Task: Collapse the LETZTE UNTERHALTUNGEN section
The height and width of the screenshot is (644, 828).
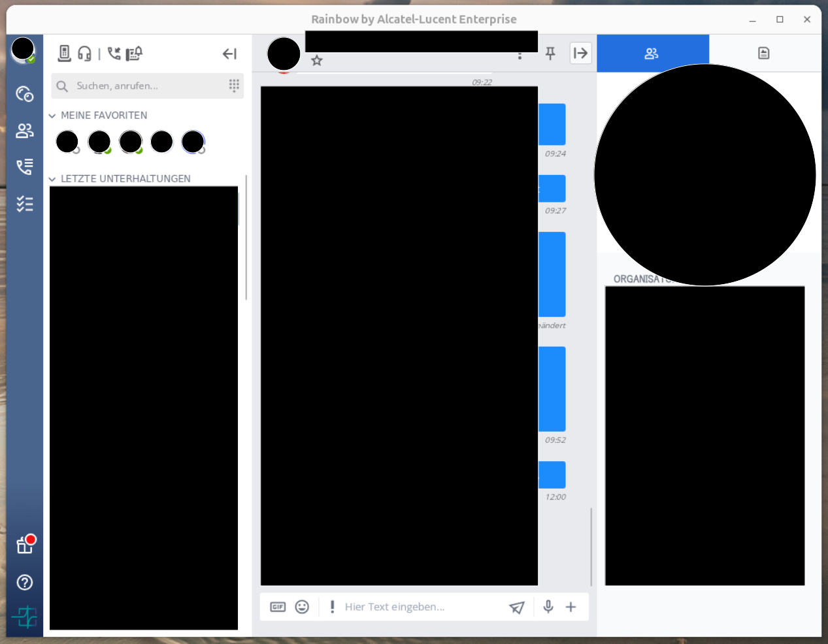Action: pyautogui.click(x=52, y=178)
